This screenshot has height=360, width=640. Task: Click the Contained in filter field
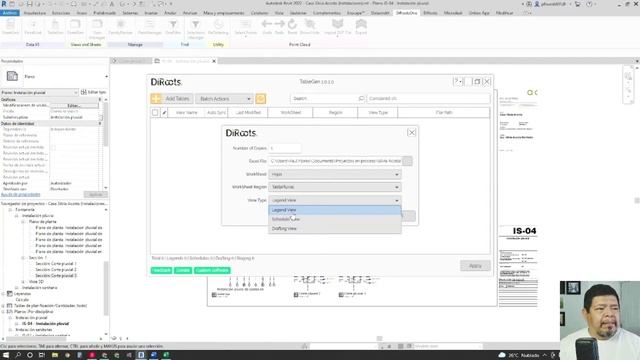428,98
